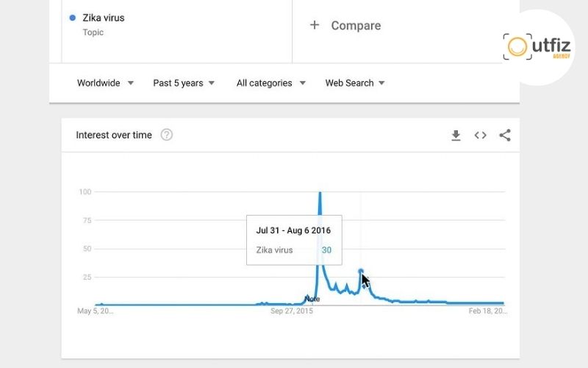Click the May 5 axis start label
The width and height of the screenshot is (588, 368).
pyautogui.click(x=96, y=311)
